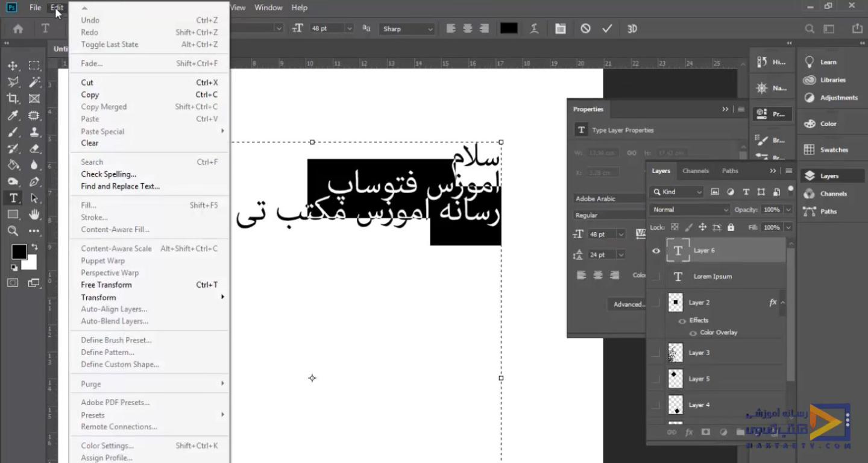The width and height of the screenshot is (868, 463).
Task: Select the Magic Wand tool
Action: pyautogui.click(x=34, y=82)
